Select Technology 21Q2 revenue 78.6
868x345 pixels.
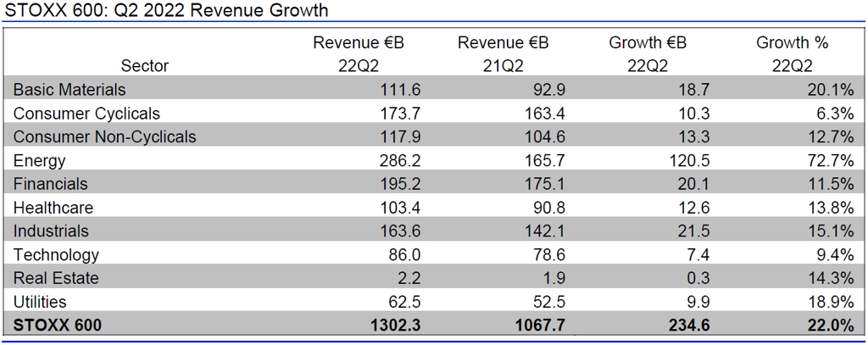548,255
